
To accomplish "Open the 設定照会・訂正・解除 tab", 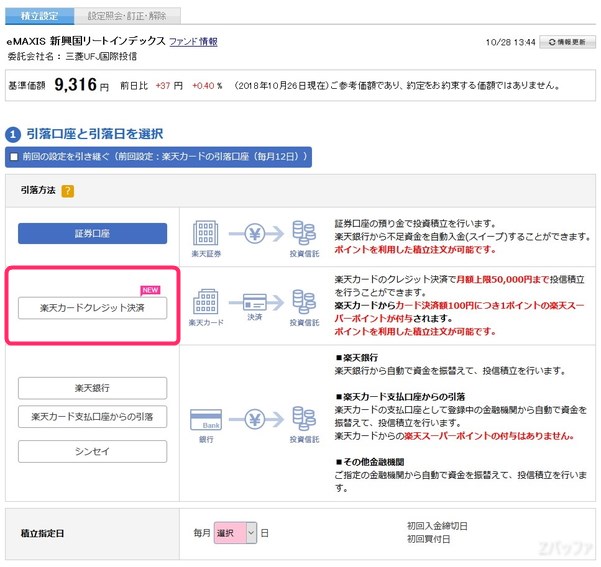I will point(127,16).
